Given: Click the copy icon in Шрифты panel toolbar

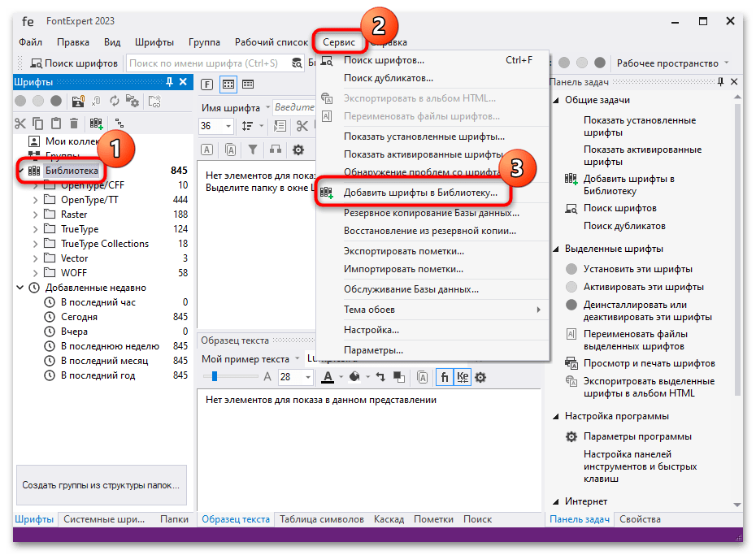Looking at the screenshot, I should tap(37, 124).
